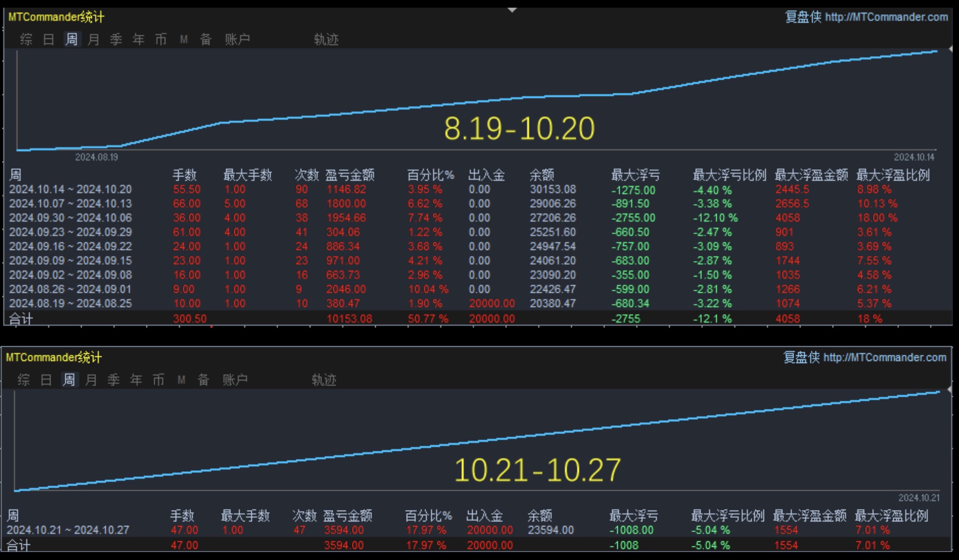Open the 轨迹 tab in top panel
This screenshot has height=560, width=959.
coord(326,39)
